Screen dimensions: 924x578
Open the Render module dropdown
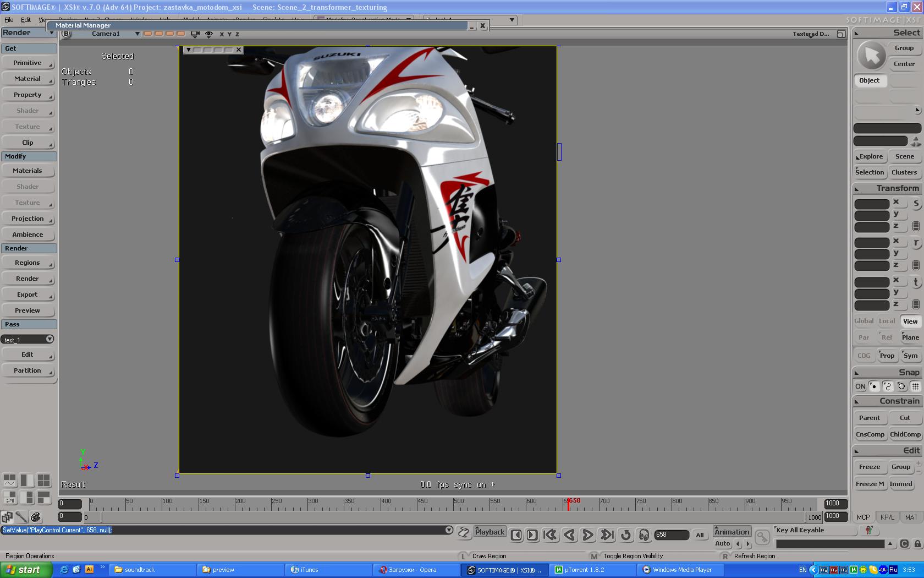[x=29, y=32]
